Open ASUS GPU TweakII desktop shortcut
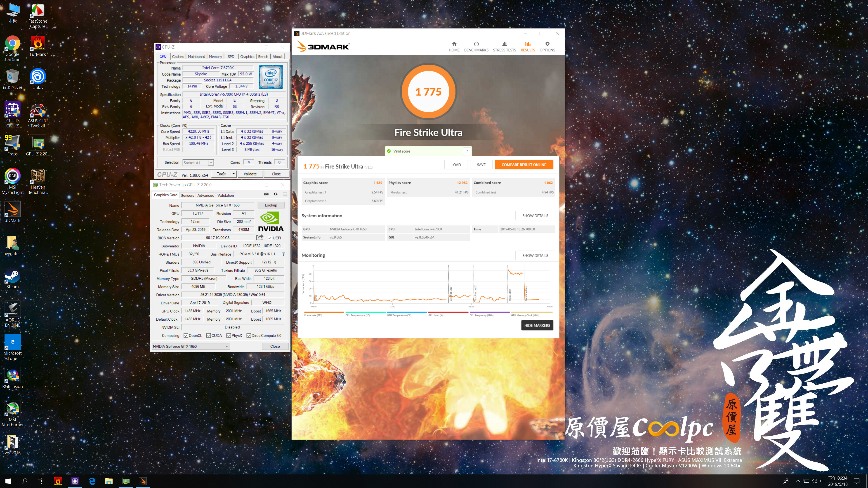 (x=37, y=115)
